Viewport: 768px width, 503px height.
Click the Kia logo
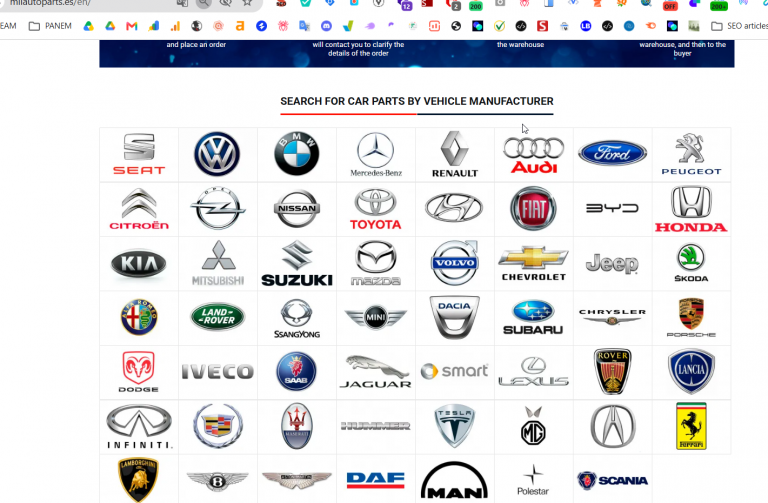(x=139, y=264)
